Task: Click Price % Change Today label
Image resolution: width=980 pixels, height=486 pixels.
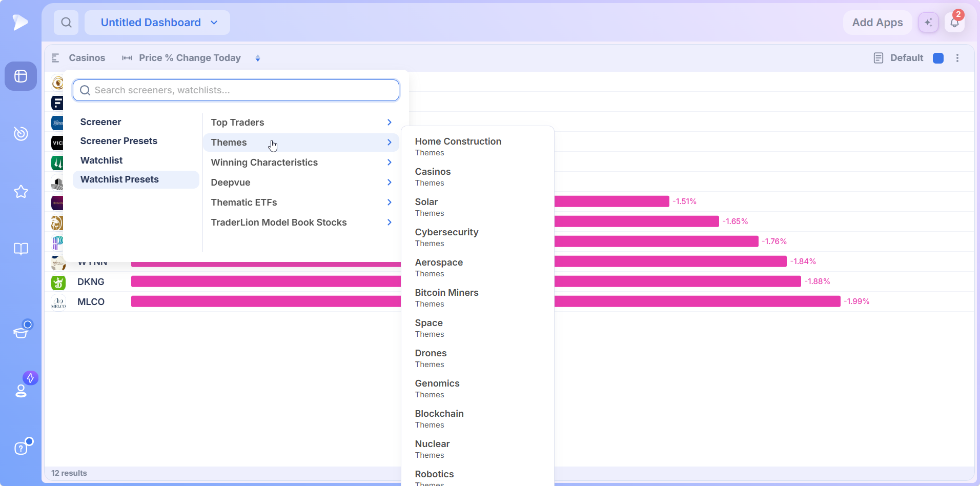Action: 190,58
